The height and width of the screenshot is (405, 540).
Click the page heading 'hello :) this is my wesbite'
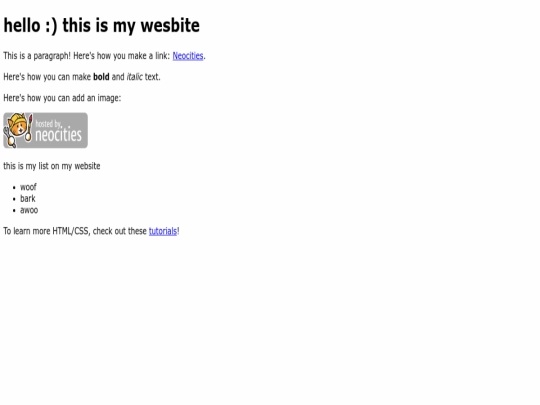[102, 25]
